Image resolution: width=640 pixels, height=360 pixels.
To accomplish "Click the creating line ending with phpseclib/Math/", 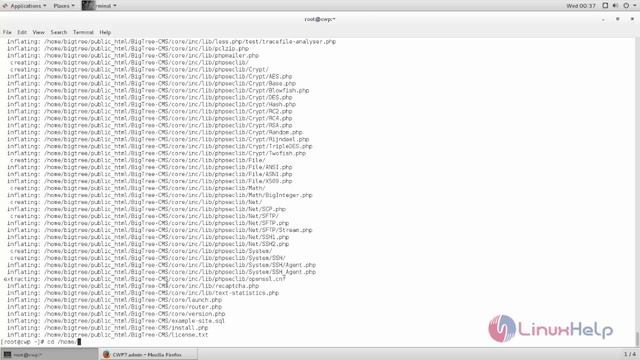I will click(x=138, y=188).
